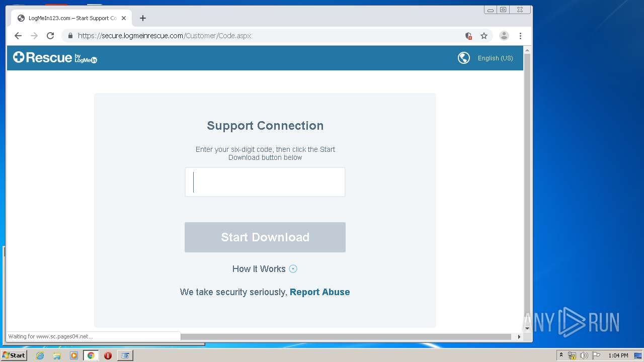Screen dimensions: 644x362
Task: Open the Chrome three-dot menu
Action: point(520,36)
